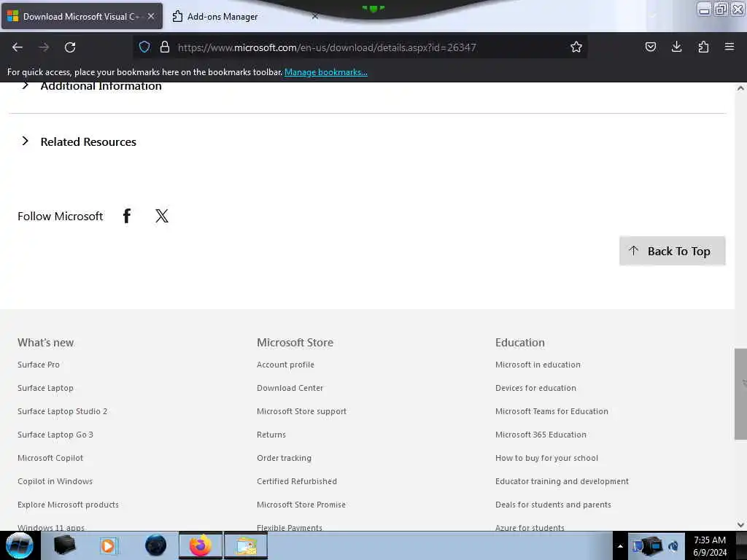Open How to buy for your school
The width and height of the screenshot is (747, 560).
coord(547,458)
